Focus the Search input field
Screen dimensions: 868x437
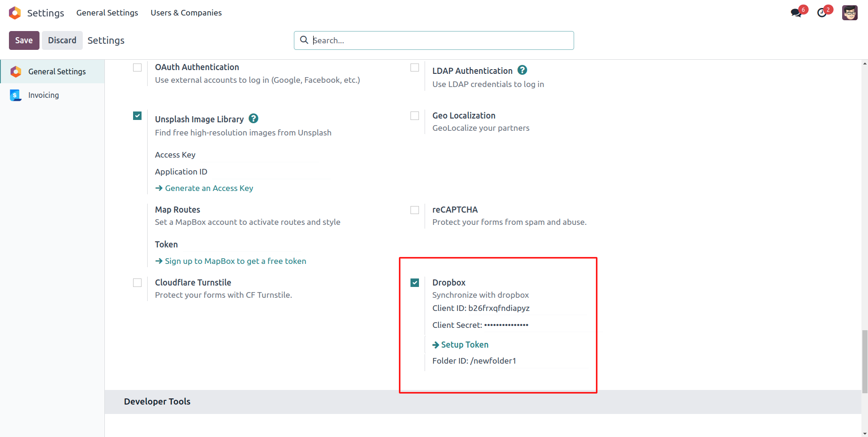tap(441, 40)
